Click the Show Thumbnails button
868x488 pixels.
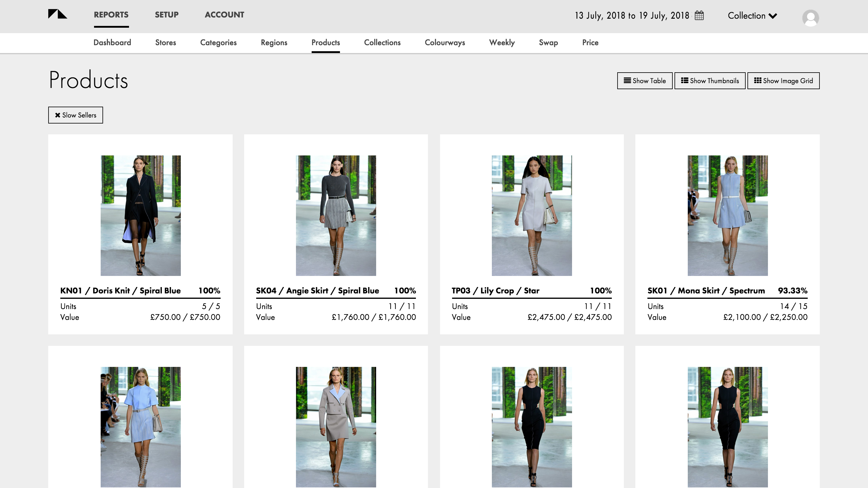[710, 81]
